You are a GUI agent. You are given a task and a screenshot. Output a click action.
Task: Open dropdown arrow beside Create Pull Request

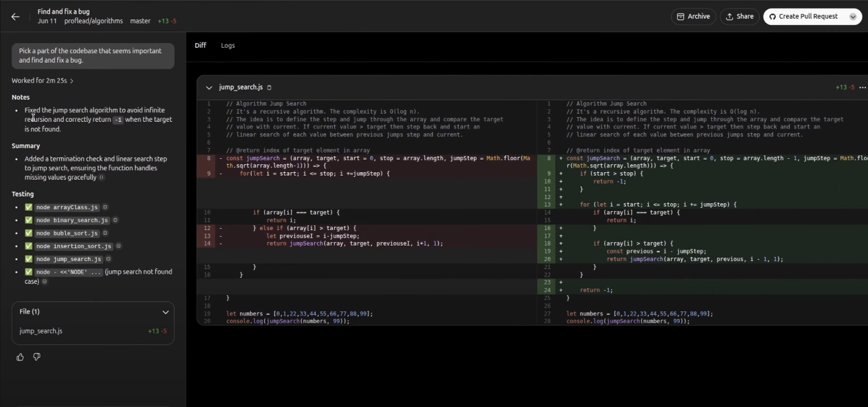pyautogui.click(x=853, y=17)
